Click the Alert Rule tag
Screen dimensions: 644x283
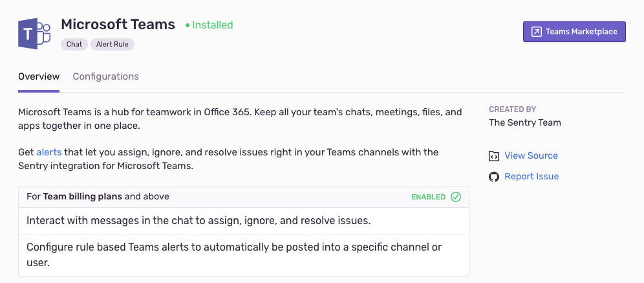(x=113, y=45)
